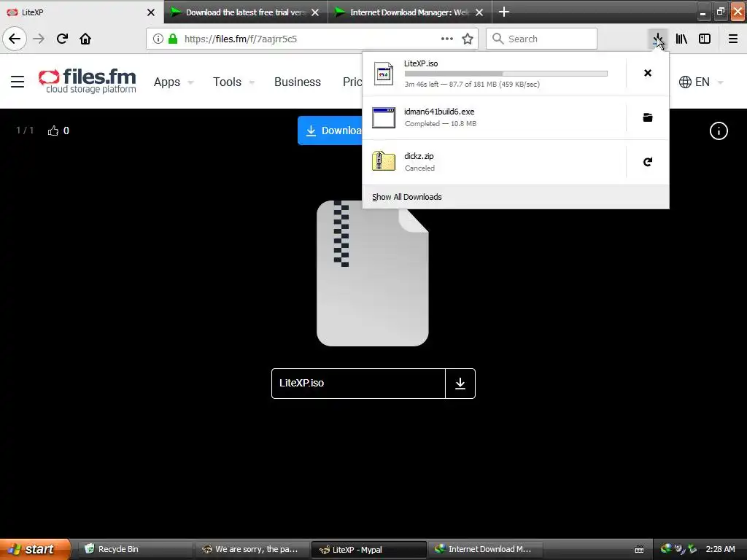The height and width of the screenshot is (560, 747).
Task: Retry the dickz.zip download
Action: click(648, 162)
